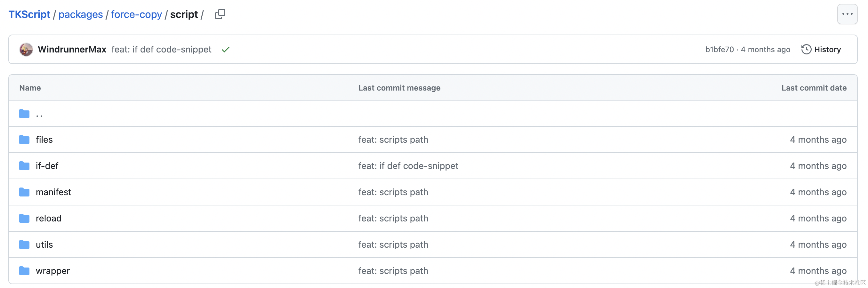Open wrapper row commit 'feat: scripts path'
Image resolution: width=868 pixels, height=288 pixels.
(x=393, y=271)
